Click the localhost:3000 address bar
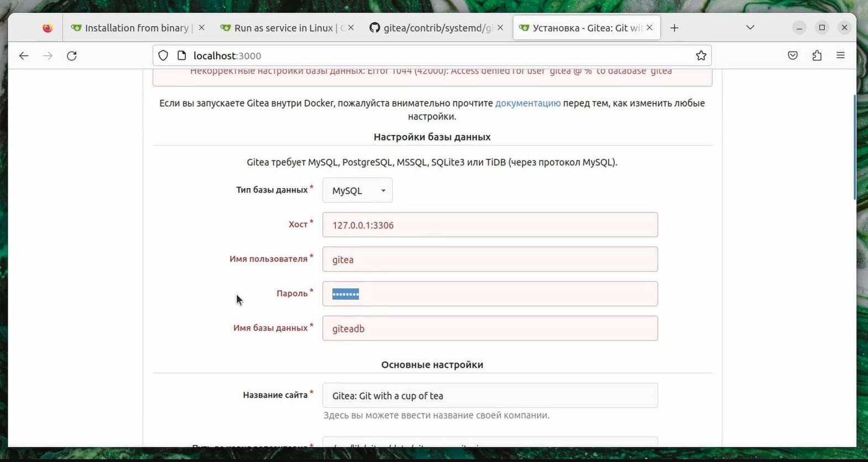The width and height of the screenshot is (868, 462). (x=431, y=56)
